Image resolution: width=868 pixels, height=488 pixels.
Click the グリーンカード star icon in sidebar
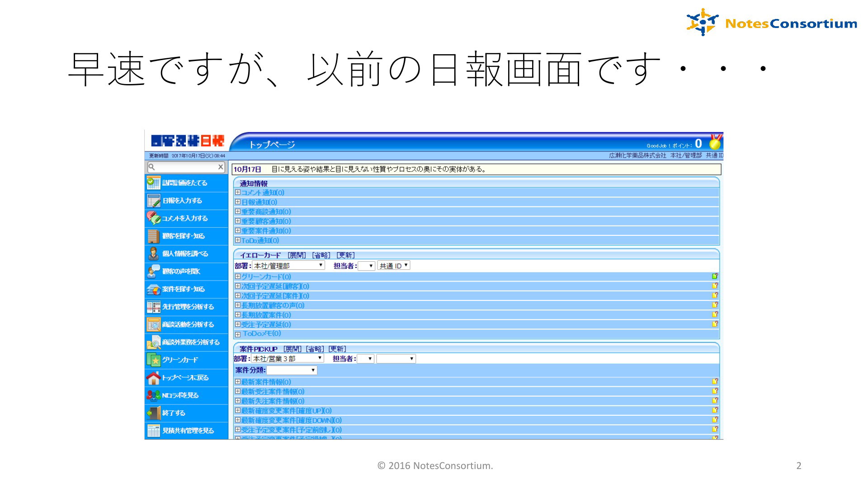pos(153,360)
